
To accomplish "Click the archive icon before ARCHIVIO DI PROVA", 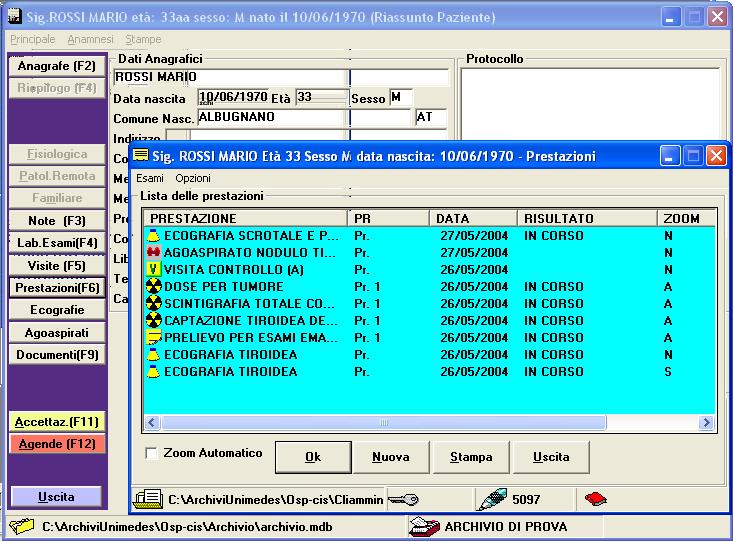I will pyautogui.click(x=424, y=527).
